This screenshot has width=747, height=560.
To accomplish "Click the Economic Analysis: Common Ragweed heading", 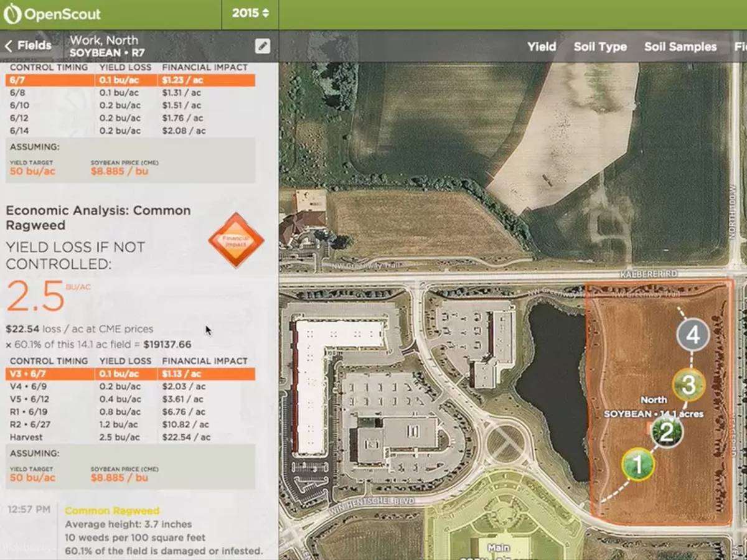I will pyautogui.click(x=98, y=217).
